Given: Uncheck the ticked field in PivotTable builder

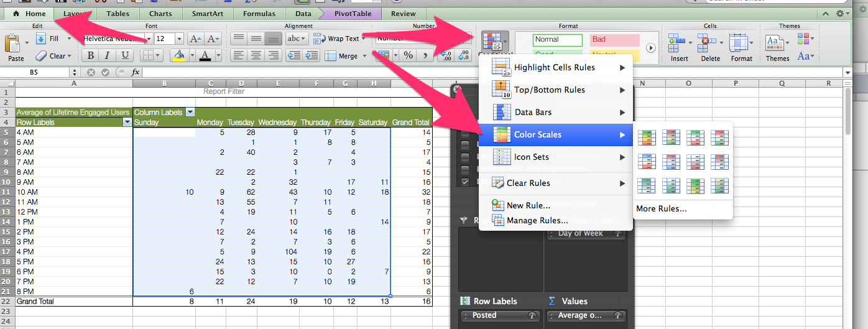Looking at the screenshot, I should point(464,182).
